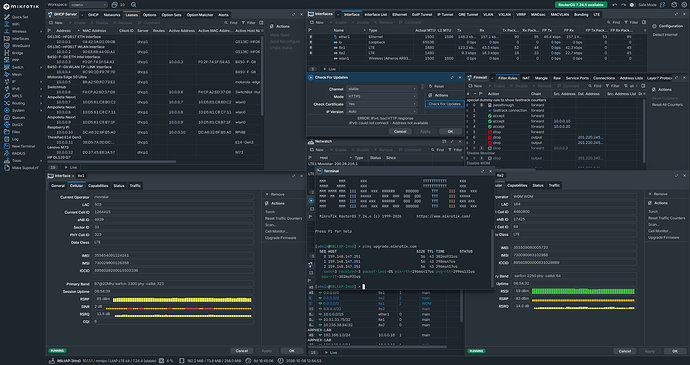Image resolution: width=690 pixels, height=365 pixels.
Task: Open the settings gear in top-right corner
Action: click(x=683, y=5)
